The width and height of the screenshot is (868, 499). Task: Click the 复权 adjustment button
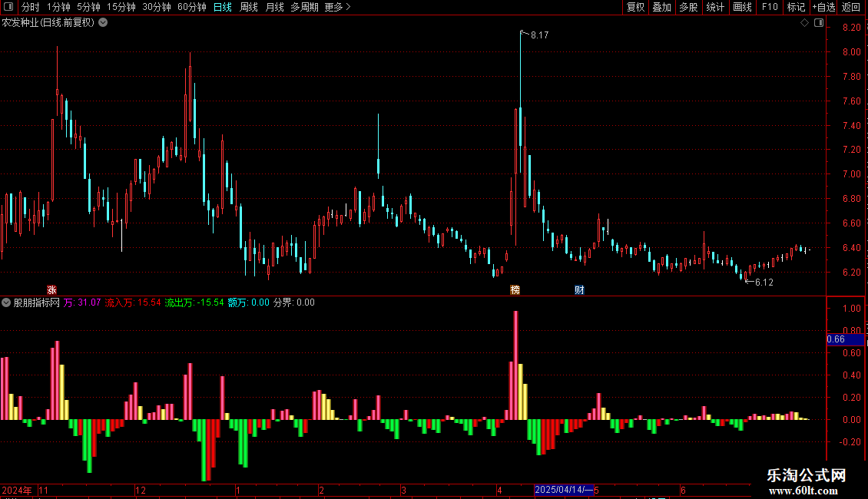(x=635, y=7)
